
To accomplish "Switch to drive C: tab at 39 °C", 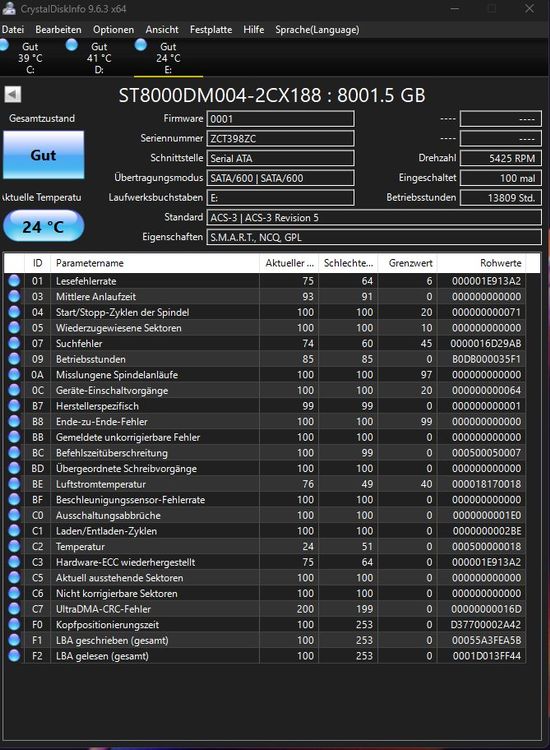I will coord(31,58).
